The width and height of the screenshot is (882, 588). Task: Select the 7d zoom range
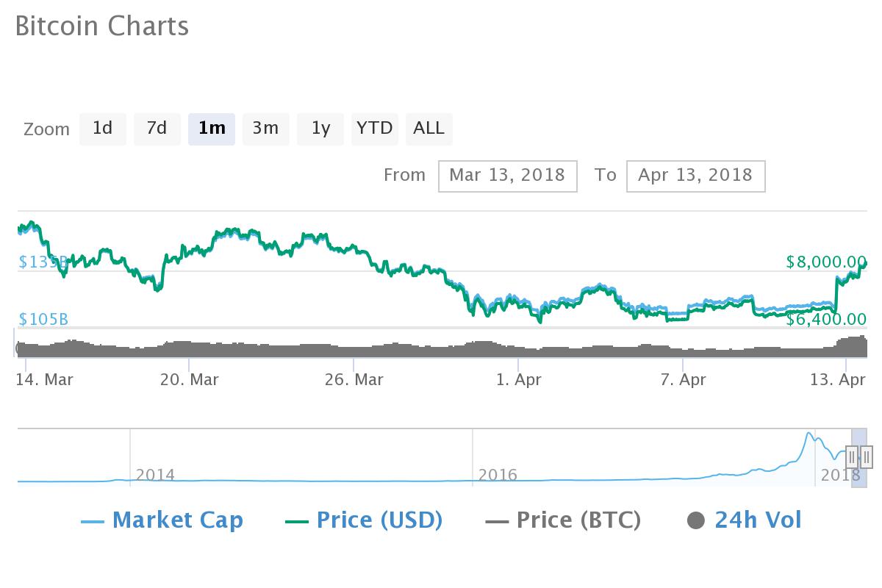(157, 129)
